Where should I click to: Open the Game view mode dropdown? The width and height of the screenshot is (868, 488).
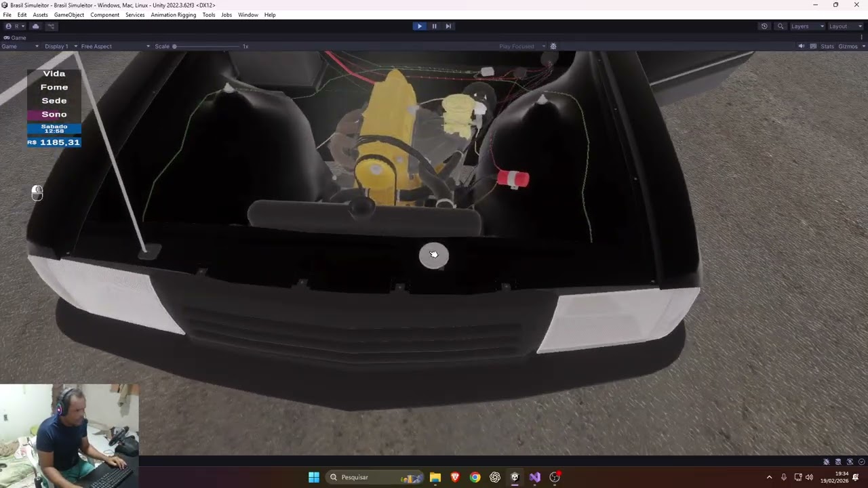tap(20, 46)
